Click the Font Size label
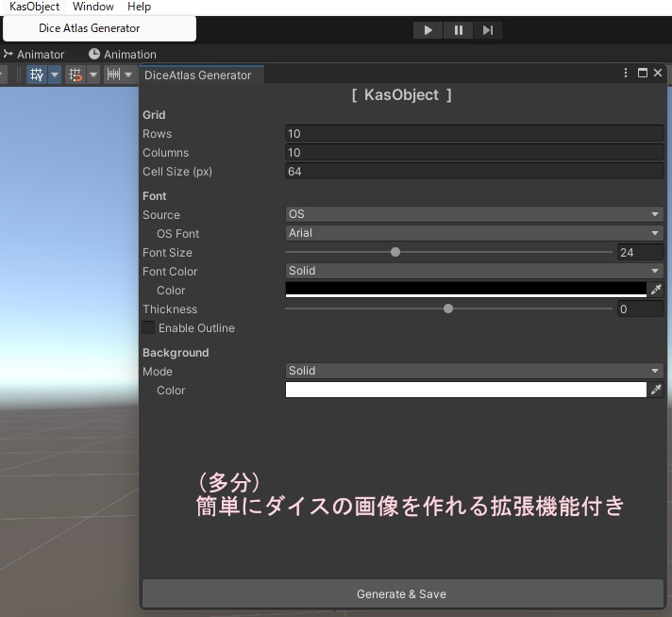672x617 pixels. click(x=167, y=253)
